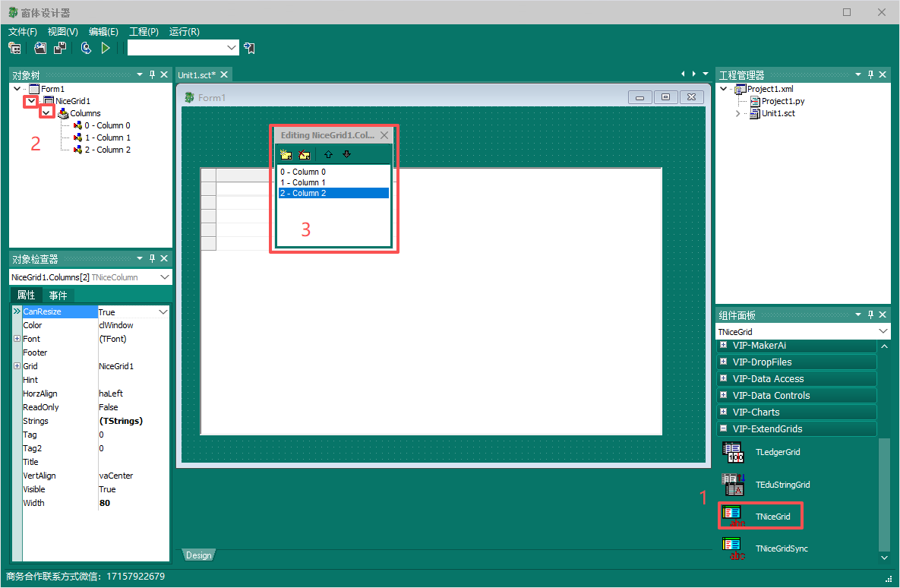Image resolution: width=900 pixels, height=588 pixels.
Task: Move the selected column down with the arrow icon
Action: (346, 154)
